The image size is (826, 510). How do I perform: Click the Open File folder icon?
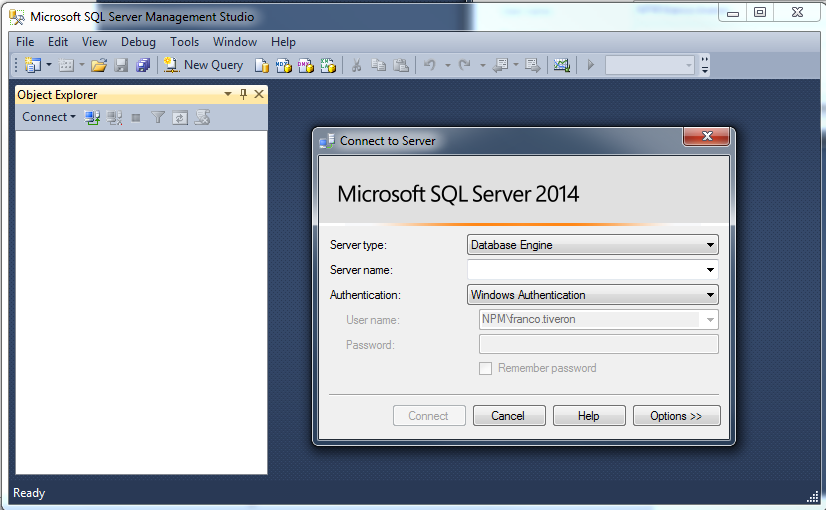click(x=99, y=65)
